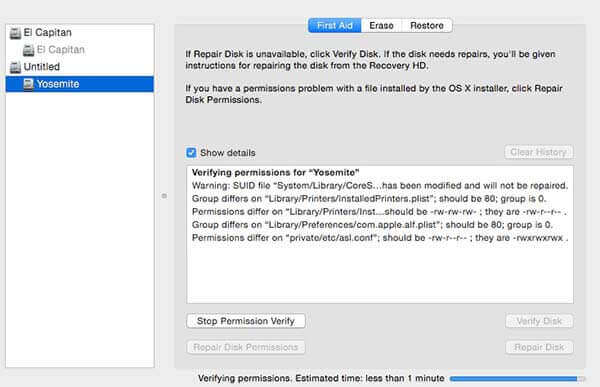Click the dimmed El Capitan volume icon
The height and width of the screenshot is (387, 600).
[x=28, y=50]
